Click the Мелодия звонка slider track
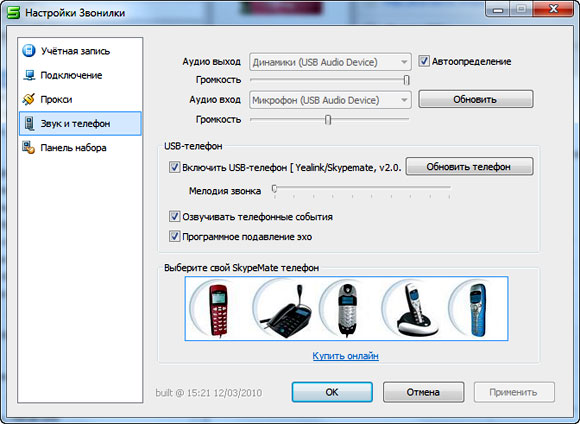This screenshot has width=580, height=424. (x=362, y=188)
